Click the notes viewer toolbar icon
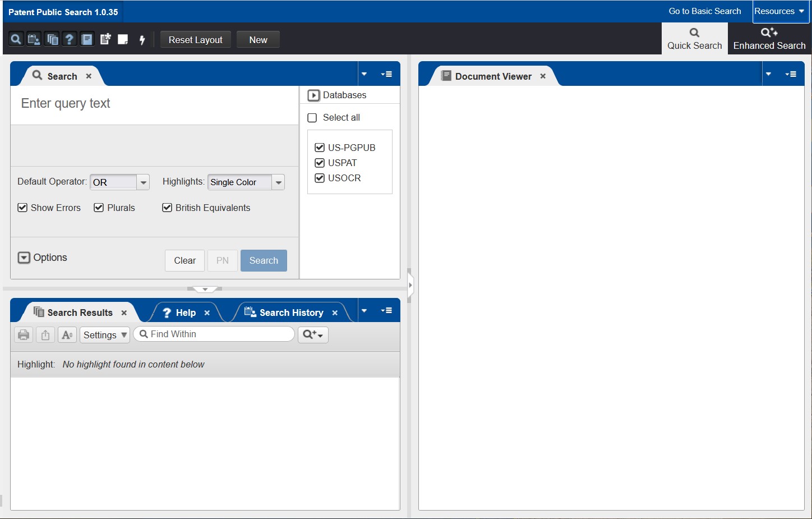The width and height of the screenshot is (812, 519). [123, 39]
